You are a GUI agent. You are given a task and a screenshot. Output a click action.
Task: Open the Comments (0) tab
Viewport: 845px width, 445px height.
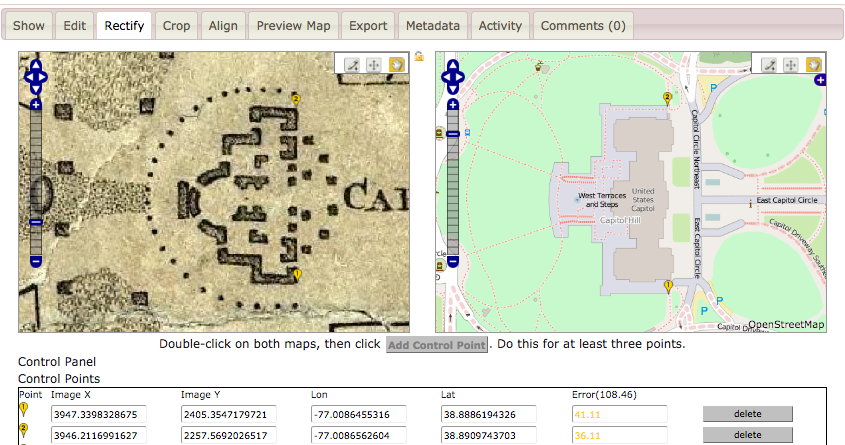point(582,25)
